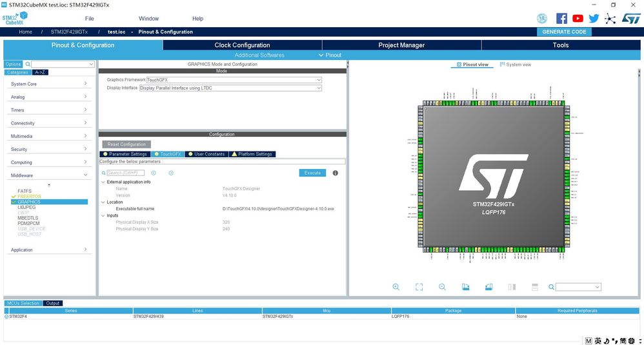Go to Home breadcrumb
This screenshot has width=644, height=345.
coord(25,32)
